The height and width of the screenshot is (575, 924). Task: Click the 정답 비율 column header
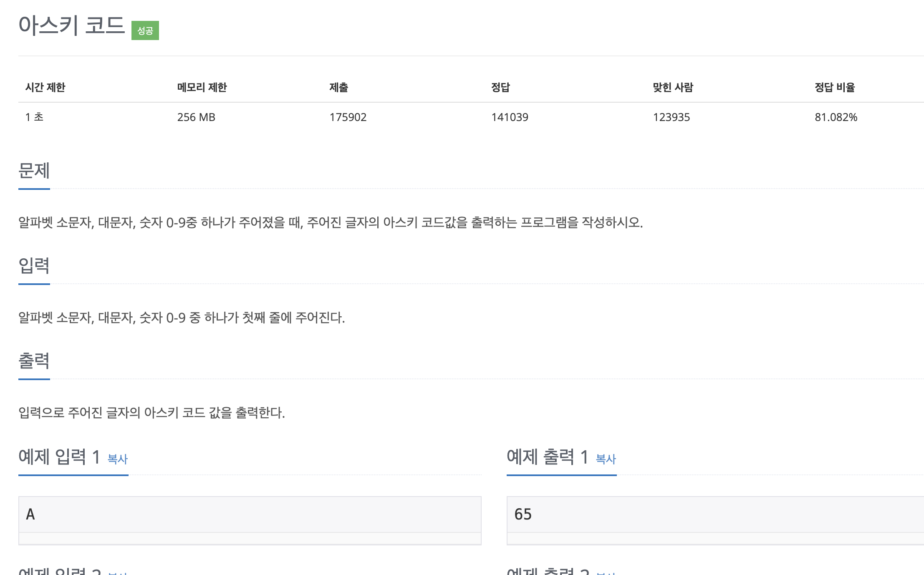point(835,87)
